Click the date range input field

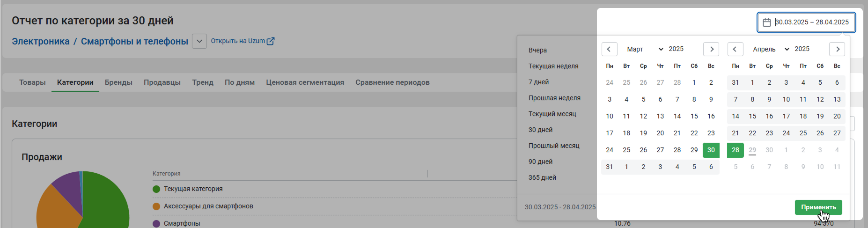point(807,22)
